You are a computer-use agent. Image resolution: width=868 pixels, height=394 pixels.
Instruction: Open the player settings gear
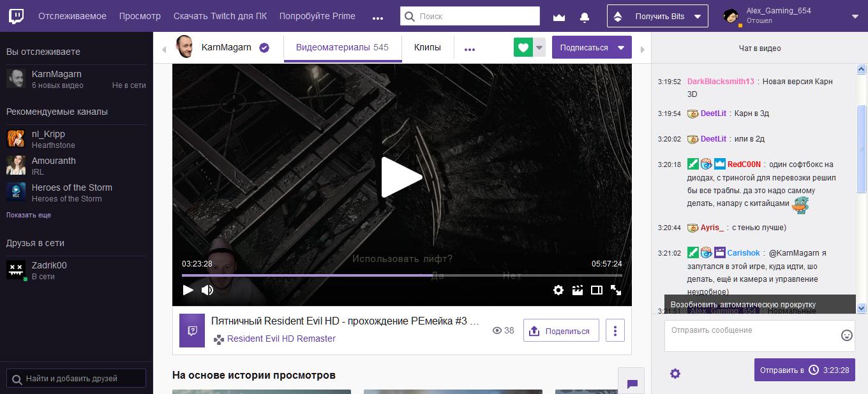coord(558,290)
